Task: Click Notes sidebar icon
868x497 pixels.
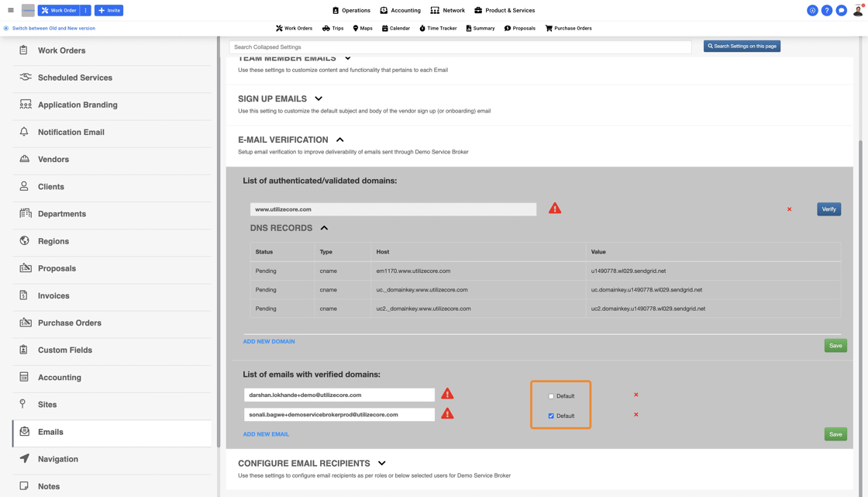Action: pyautogui.click(x=24, y=486)
